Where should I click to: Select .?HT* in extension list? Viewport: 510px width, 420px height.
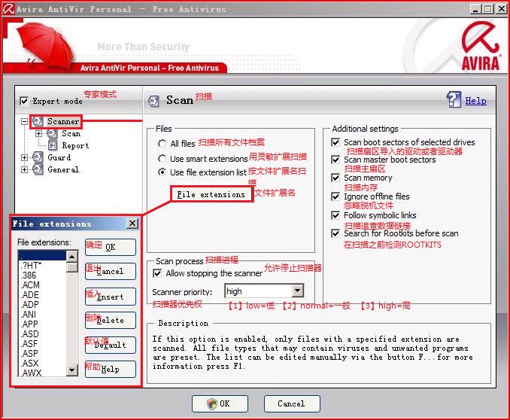pos(42,266)
